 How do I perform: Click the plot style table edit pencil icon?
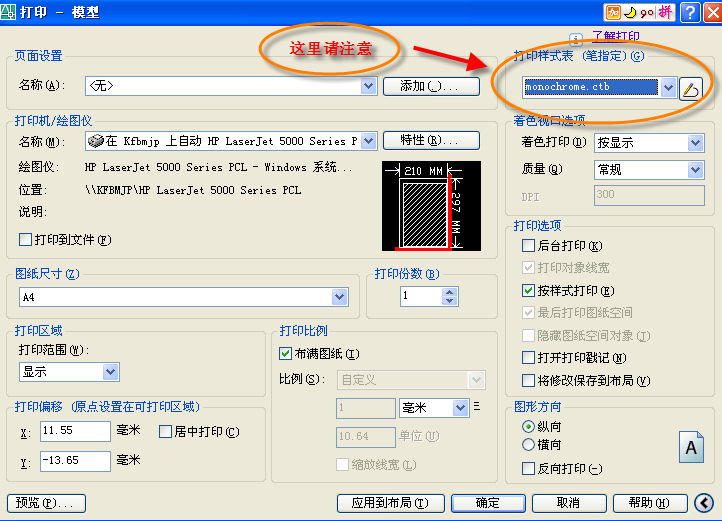[691, 88]
